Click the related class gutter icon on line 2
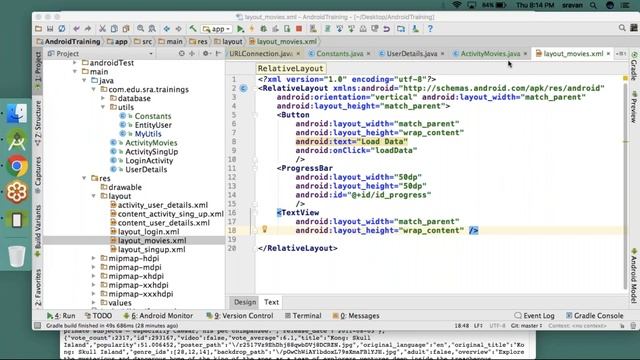The height and width of the screenshot is (360, 640). [x=244, y=88]
